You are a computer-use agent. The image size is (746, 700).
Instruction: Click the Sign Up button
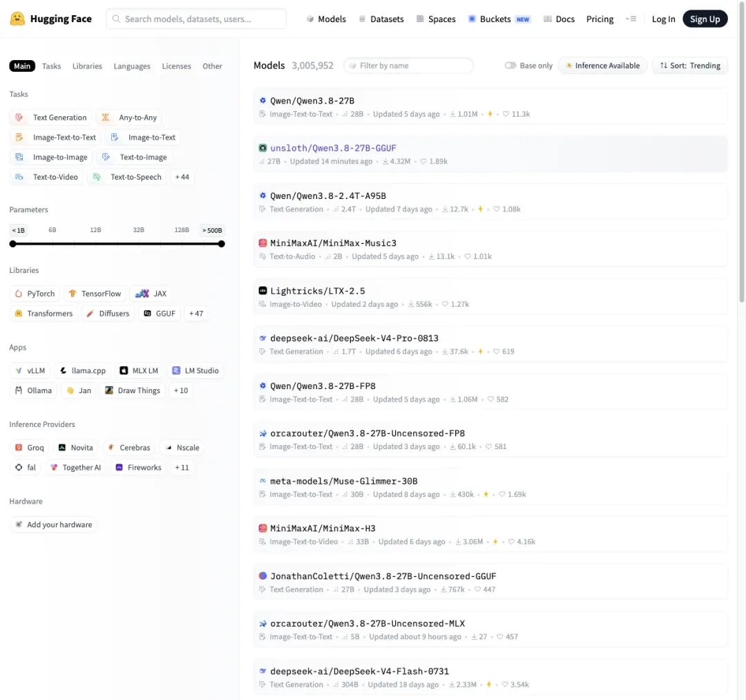(705, 19)
